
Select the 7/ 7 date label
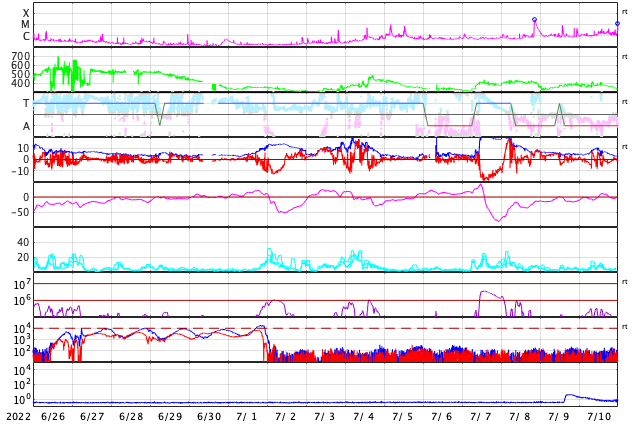tap(480, 416)
